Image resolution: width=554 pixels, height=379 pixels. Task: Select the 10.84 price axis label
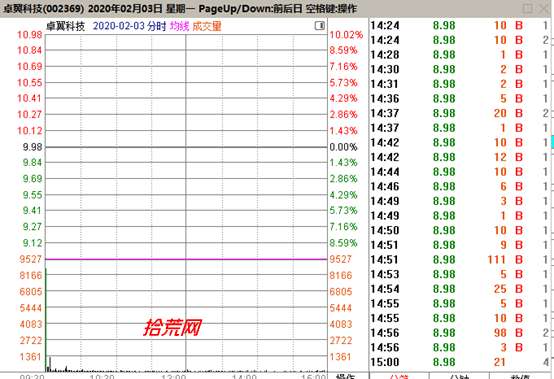click(x=30, y=51)
